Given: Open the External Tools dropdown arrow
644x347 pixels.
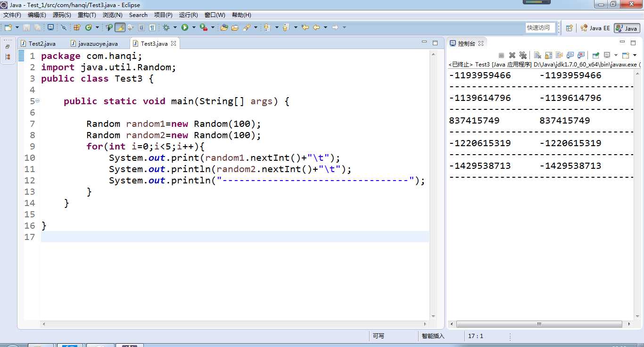Looking at the screenshot, I should tap(213, 28).
